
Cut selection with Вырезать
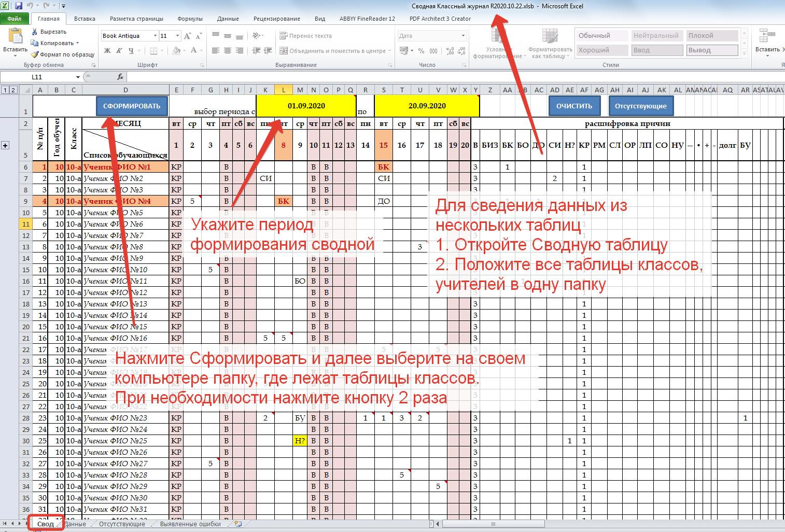(48, 32)
